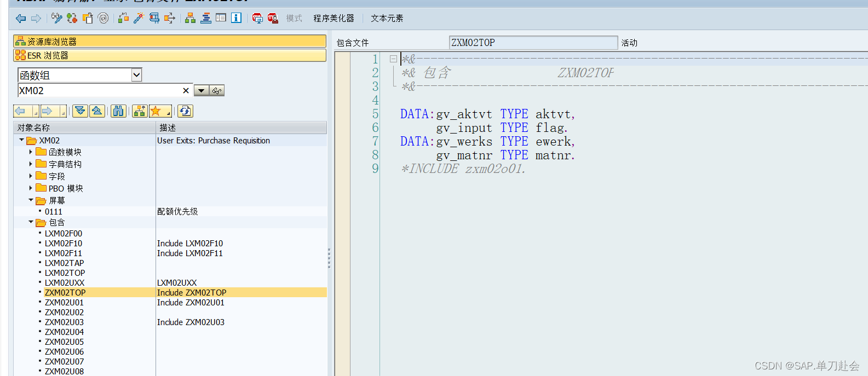Viewport: 868px width, 376px height.
Task: Click the Test/Execute vise icon
Action: [x=154, y=18]
